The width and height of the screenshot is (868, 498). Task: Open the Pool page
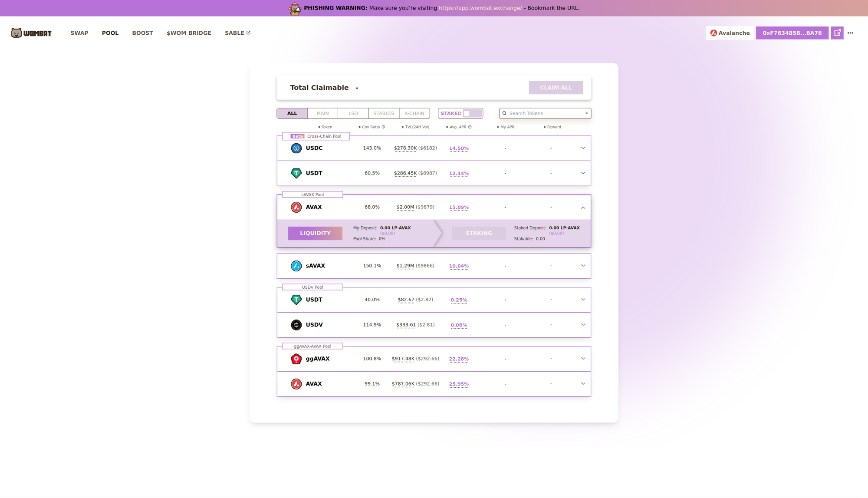tap(110, 33)
